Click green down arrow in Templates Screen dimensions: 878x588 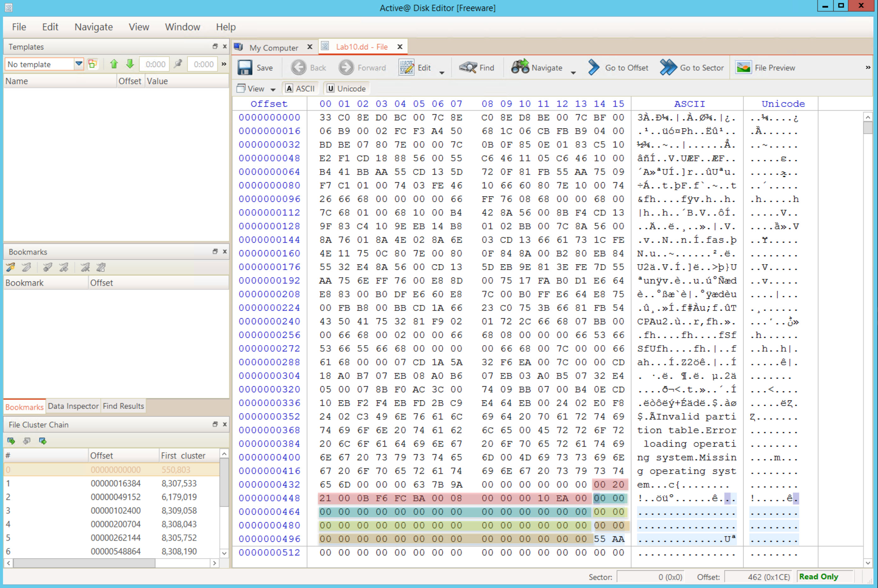(130, 64)
